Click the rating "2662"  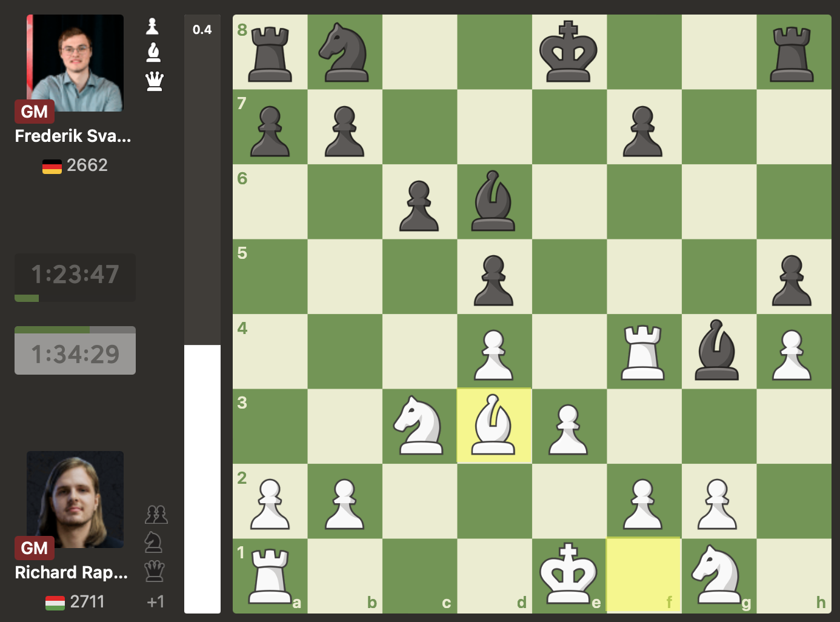pyautogui.click(x=87, y=165)
